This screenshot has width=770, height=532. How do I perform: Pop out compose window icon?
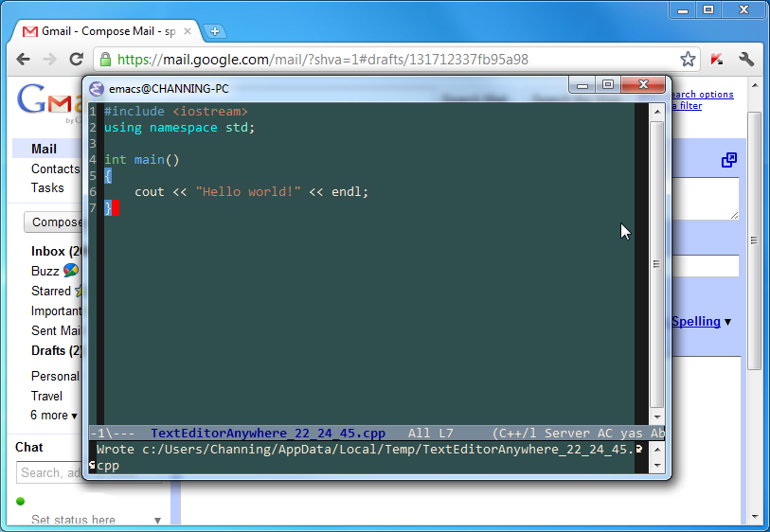[x=728, y=160]
